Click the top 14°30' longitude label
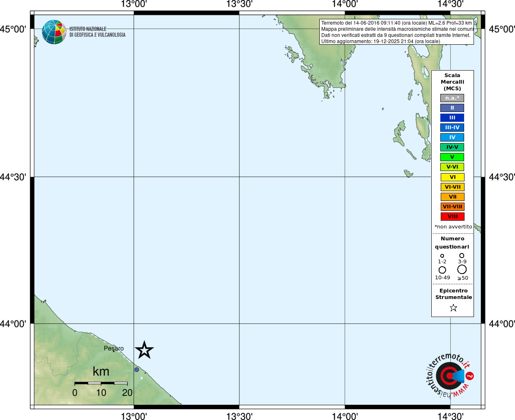 pos(450,4)
